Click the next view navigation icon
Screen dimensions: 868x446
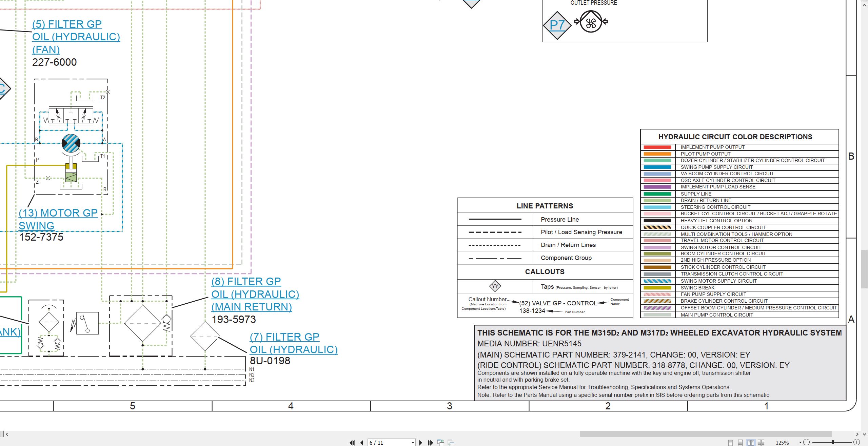[451, 443]
